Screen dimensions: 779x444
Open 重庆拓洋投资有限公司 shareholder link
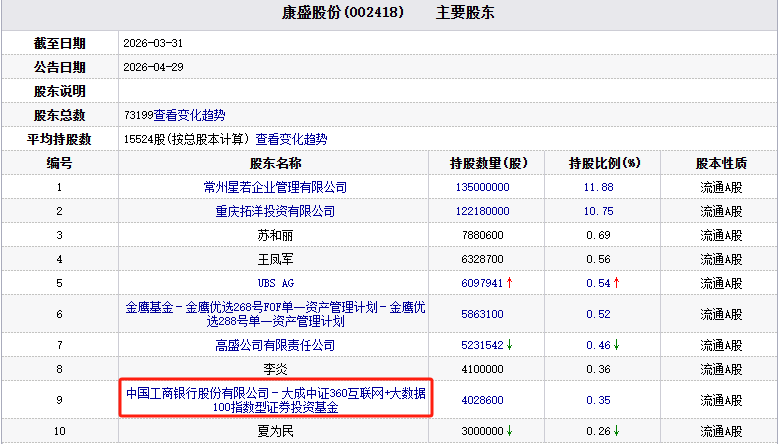(x=275, y=211)
